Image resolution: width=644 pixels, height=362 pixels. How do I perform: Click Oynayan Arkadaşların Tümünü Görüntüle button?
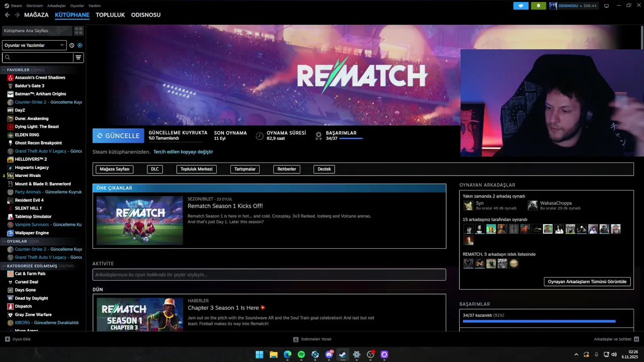(x=587, y=282)
